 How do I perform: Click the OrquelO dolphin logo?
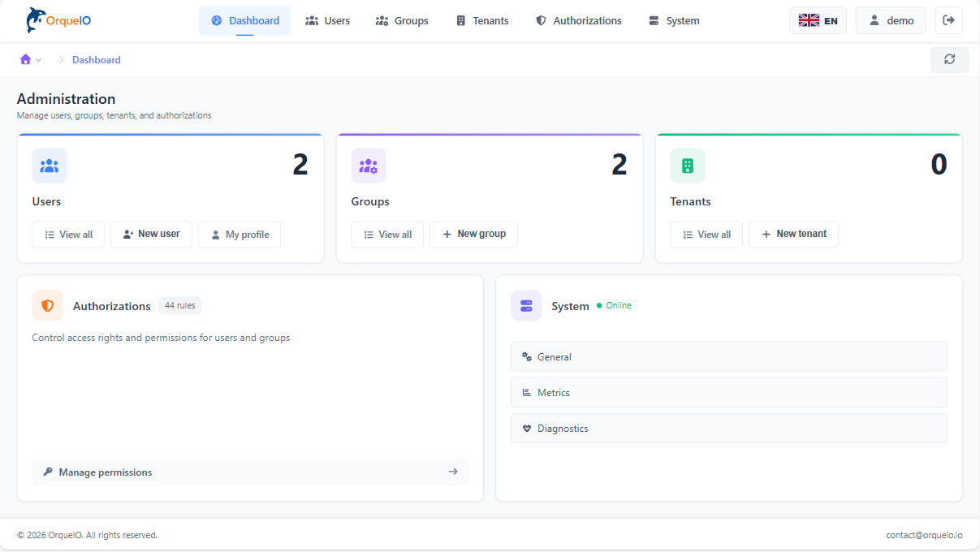(x=32, y=19)
